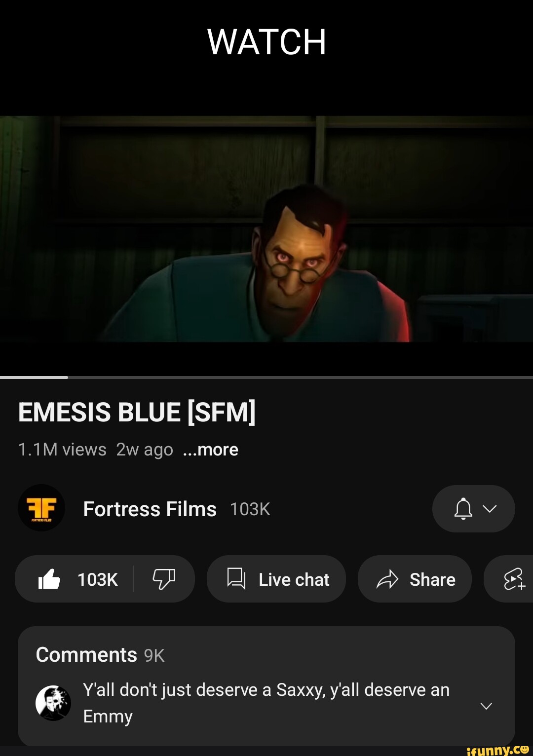
Task: Dislike the video with thumbs down icon
Action: pos(164,579)
